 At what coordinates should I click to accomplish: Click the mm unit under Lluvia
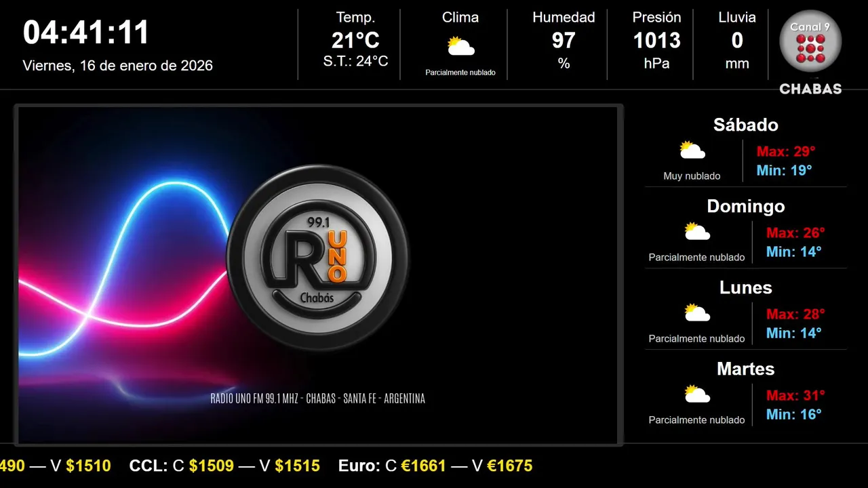(x=737, y=64)
